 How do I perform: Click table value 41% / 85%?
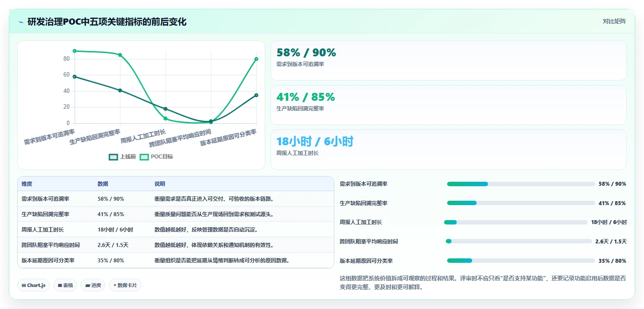point(111,214)
